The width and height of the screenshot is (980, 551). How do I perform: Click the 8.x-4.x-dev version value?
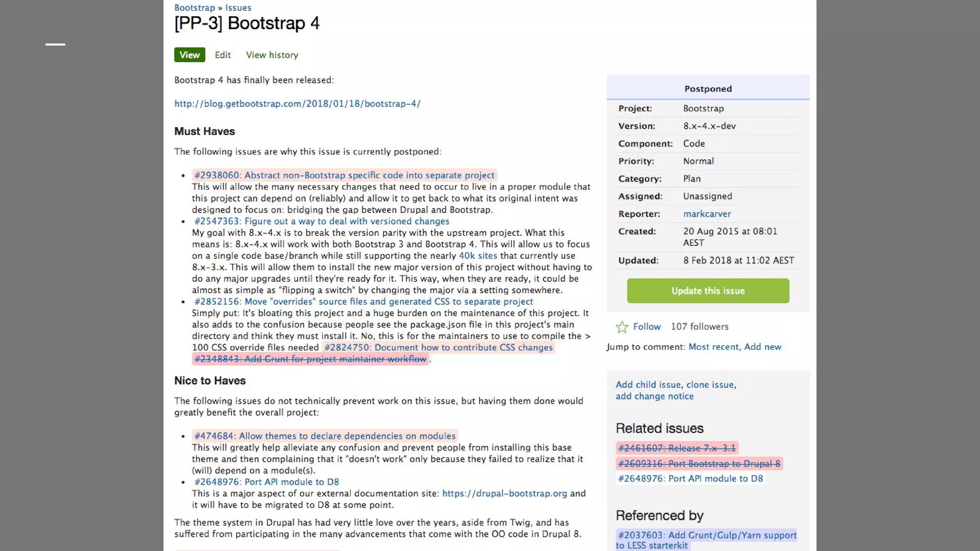[x=709, y=126]
